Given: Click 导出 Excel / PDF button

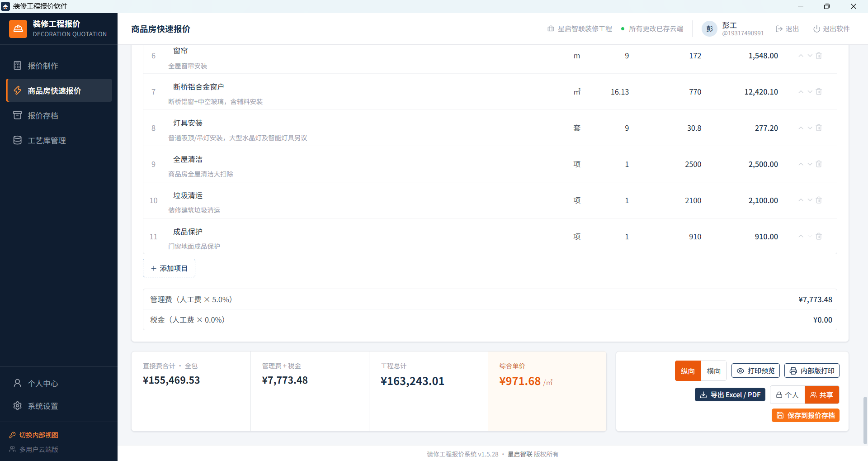Looking at the screenshot, I should coord(730,395).
